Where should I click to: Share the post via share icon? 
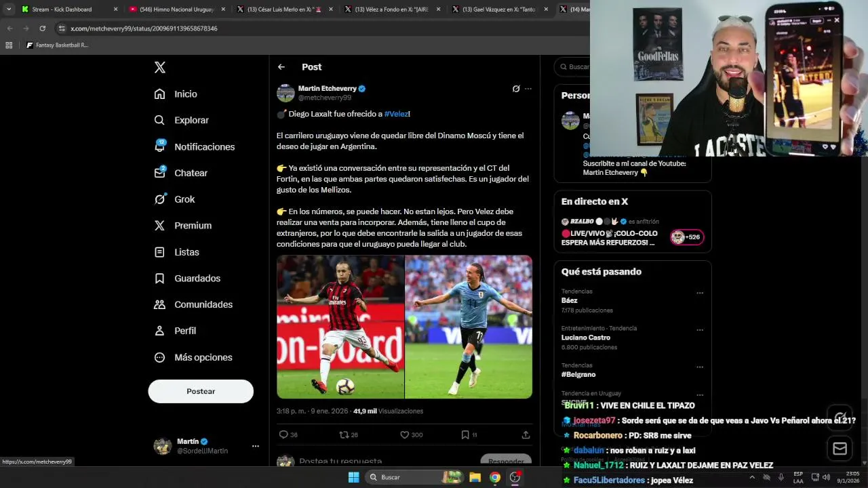coord(526,434)
